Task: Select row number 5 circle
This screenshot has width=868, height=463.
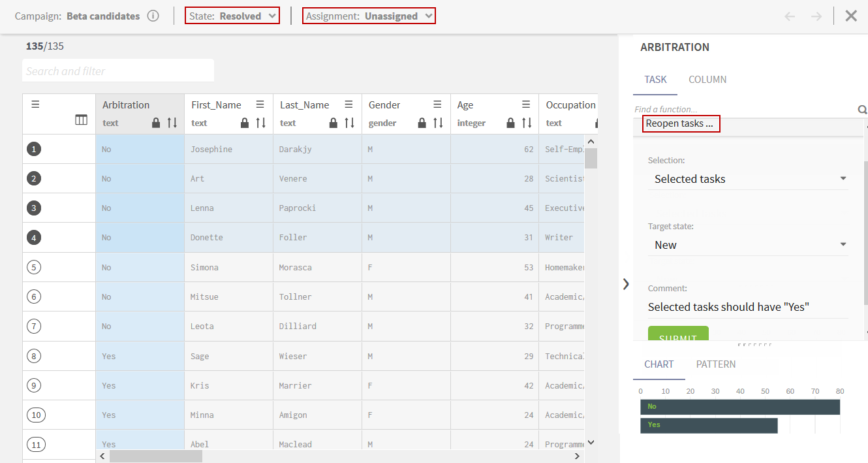Action: [x=35, y=267]
